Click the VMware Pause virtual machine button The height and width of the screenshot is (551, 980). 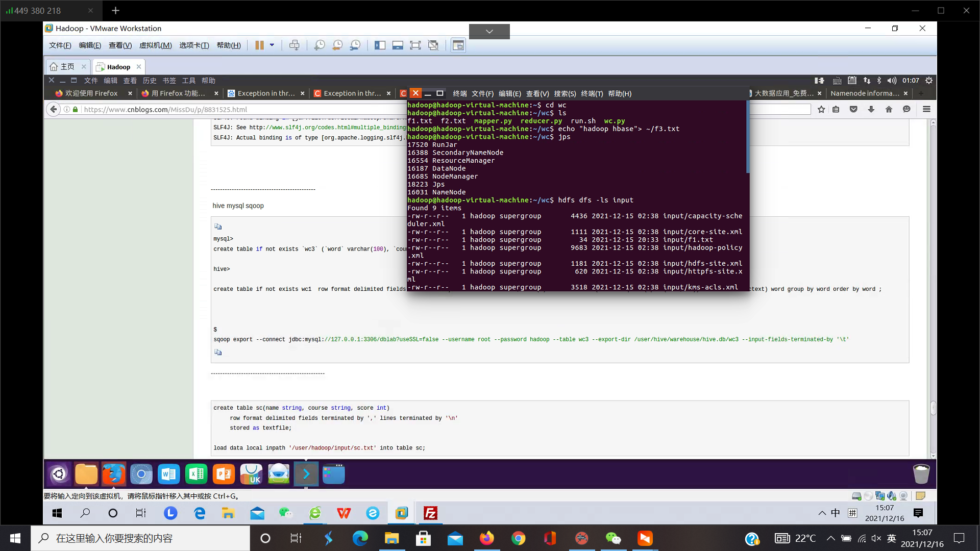(259, 45)
